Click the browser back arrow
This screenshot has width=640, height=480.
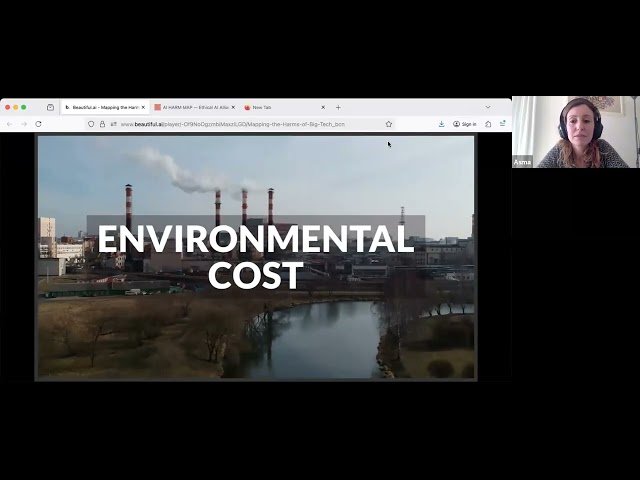point(9,124)
